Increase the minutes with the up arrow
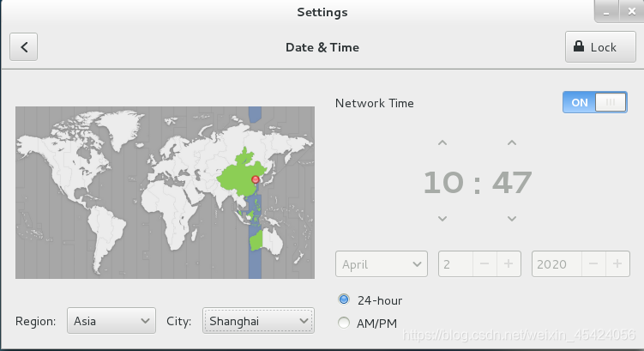This screenshot has height=351, width=644. click(512, 143)
